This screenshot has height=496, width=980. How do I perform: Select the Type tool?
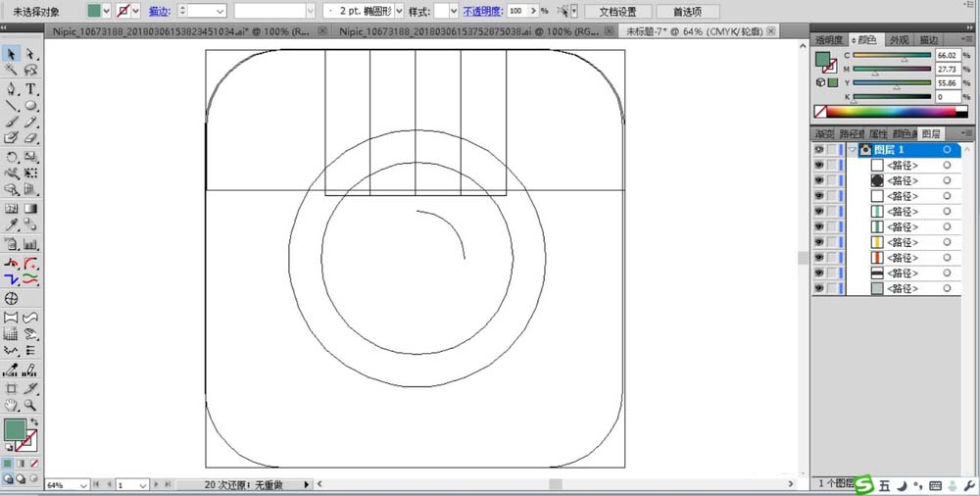pyautogui.click(x=31, y=88)
